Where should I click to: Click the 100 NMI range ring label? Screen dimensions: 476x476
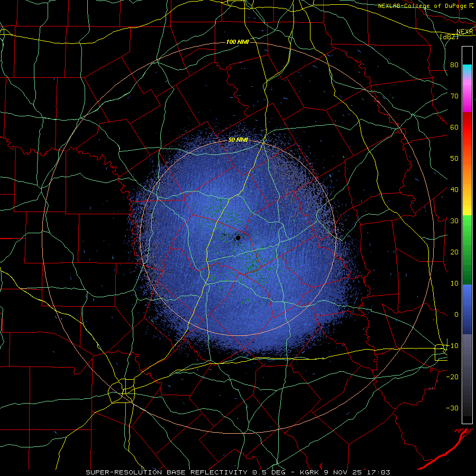pyautogui.click(x=237, y=42)
